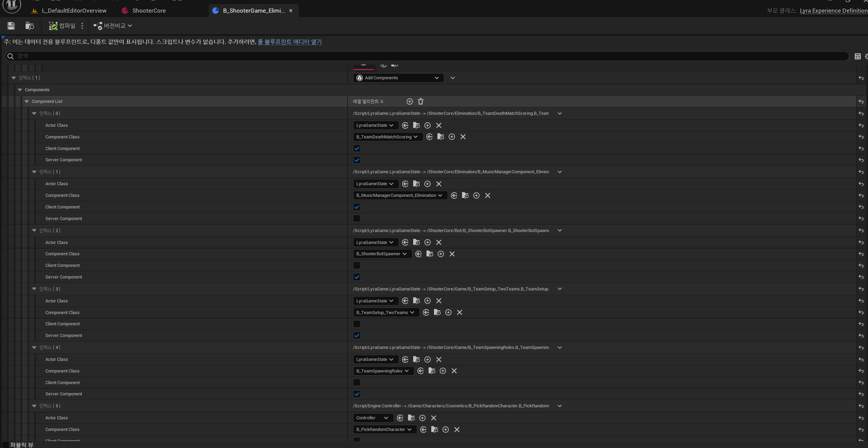Use selected asset for B_TeamSetup_TwoTeams class
This screenshot has width=868, height=448.
[x=426, y=313]
